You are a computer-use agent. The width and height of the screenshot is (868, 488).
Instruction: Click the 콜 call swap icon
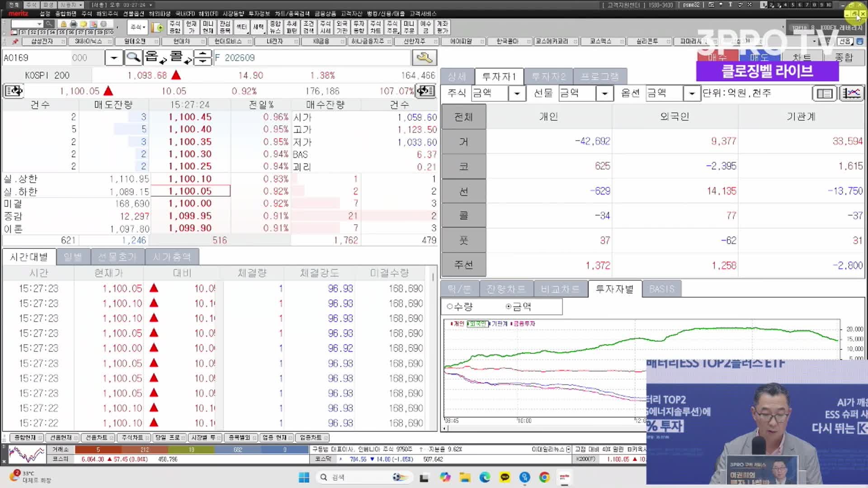pos(180,57)
